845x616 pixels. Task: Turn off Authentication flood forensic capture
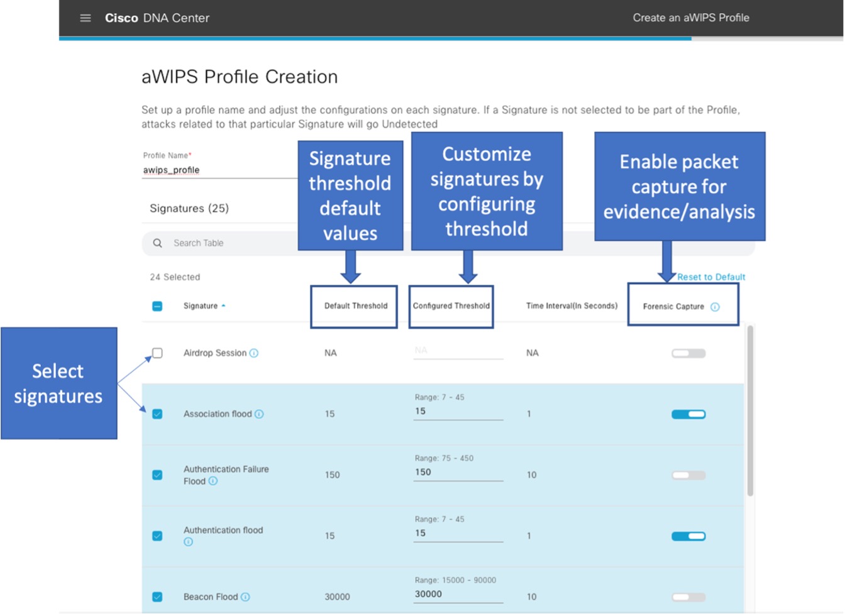pyautogui.click(x=688, y=536)
